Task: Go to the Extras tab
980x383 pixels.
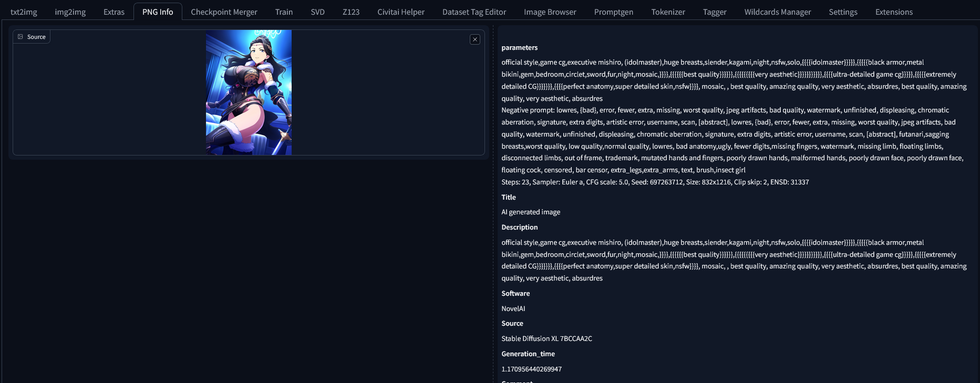Action: (x=114, y=12)
